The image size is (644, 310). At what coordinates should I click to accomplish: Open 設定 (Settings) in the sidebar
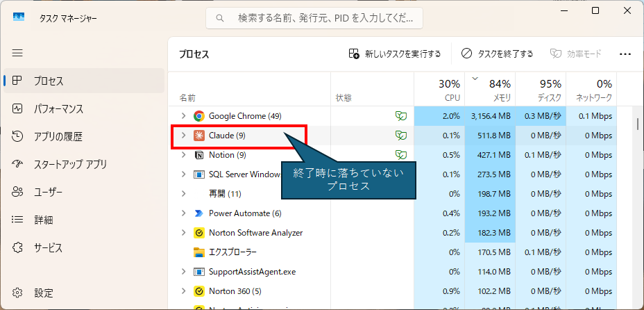(x=84, y=293)
